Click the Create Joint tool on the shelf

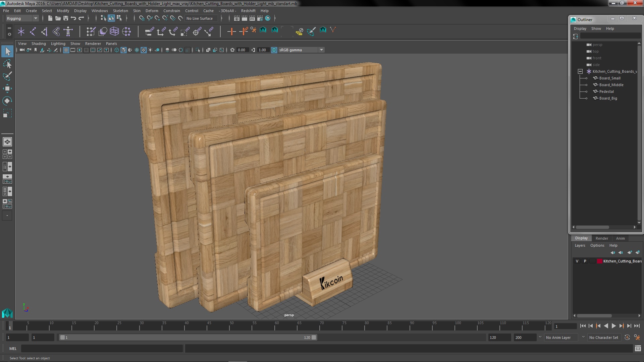[33, 32]
